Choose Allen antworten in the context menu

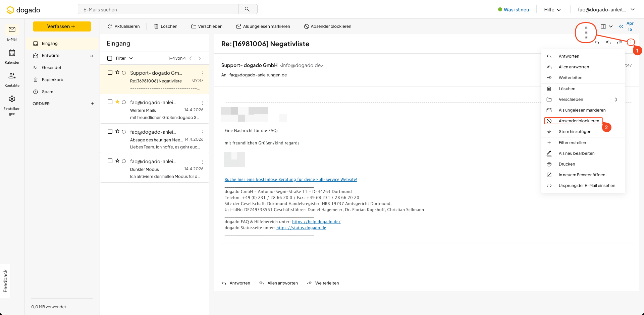pyautogui.click(x=583, y=67)
